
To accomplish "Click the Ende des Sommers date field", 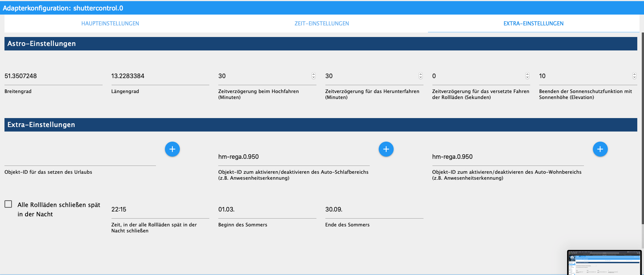I will pyautogui.click(x=374, y=210).
